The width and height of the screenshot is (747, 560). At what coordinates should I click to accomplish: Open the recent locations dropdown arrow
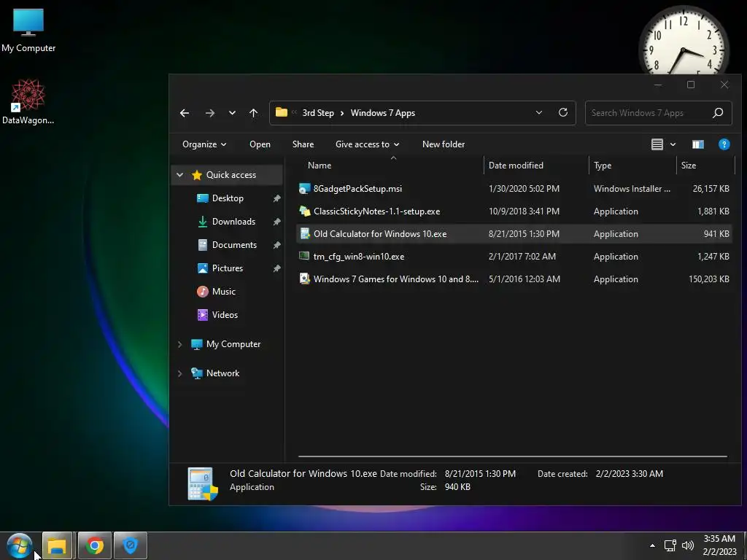coord(232,113)
